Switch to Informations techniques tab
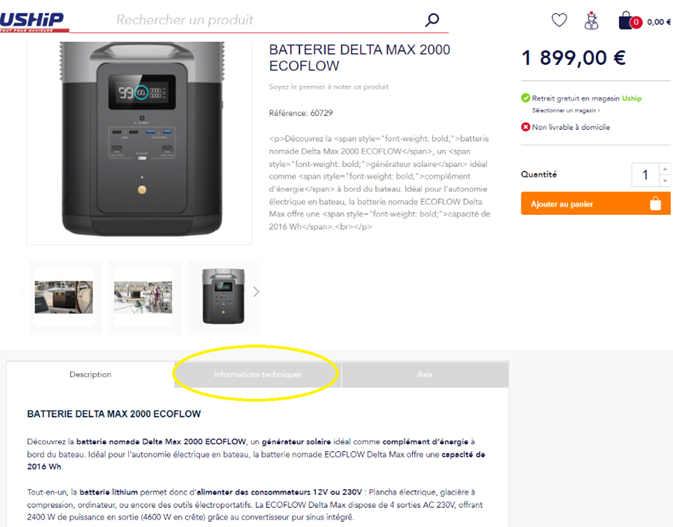This screenshot has width=673, height=527. [258, 375]
